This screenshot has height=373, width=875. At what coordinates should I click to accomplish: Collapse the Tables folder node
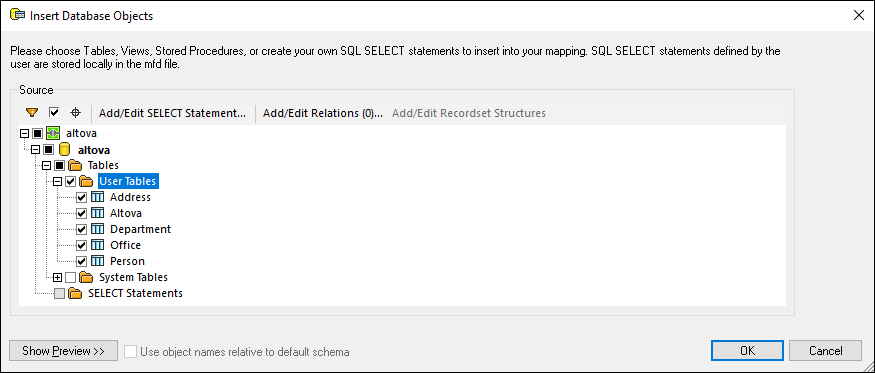click(x=46, y=165)
